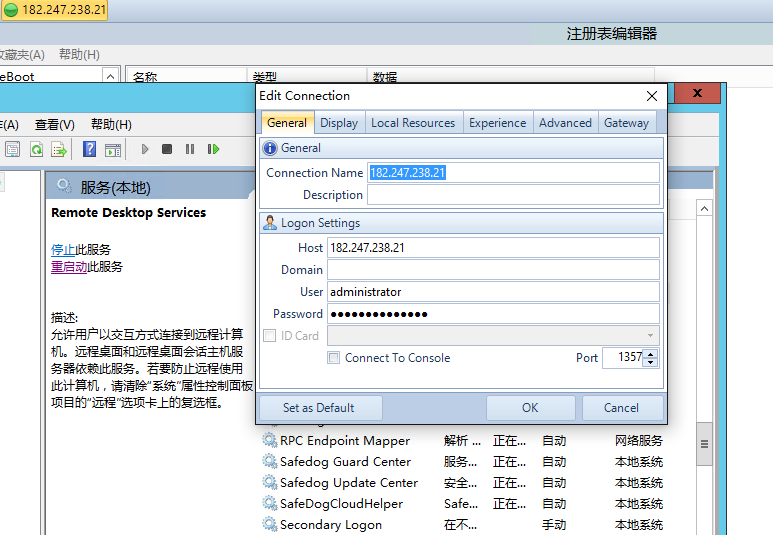773x535 pixels.
Task: Enable the Connect To Console checkbox
Action: pyautogui.click(x=334, y=358)
